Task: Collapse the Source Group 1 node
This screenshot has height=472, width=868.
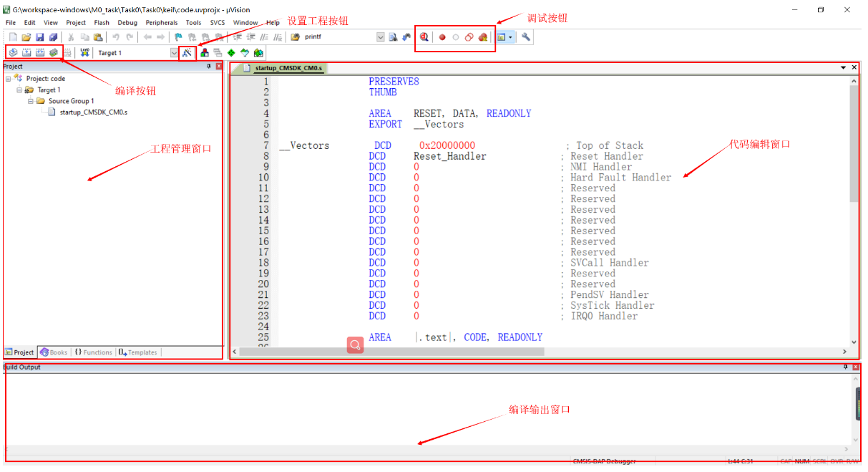Action: 31,101
